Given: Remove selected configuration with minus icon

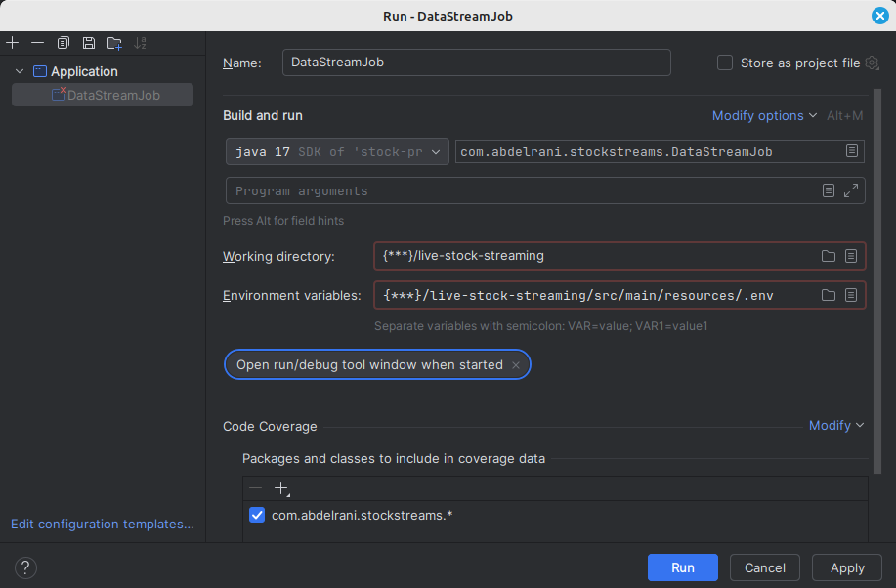Looking at the screenshot, I should [38, 43].
